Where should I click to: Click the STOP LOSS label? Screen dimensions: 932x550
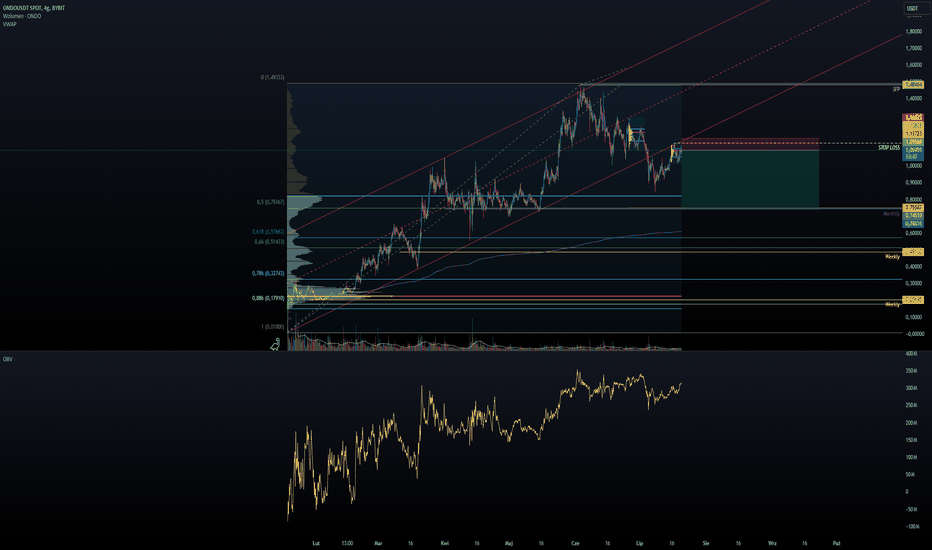tap(889, 147)
